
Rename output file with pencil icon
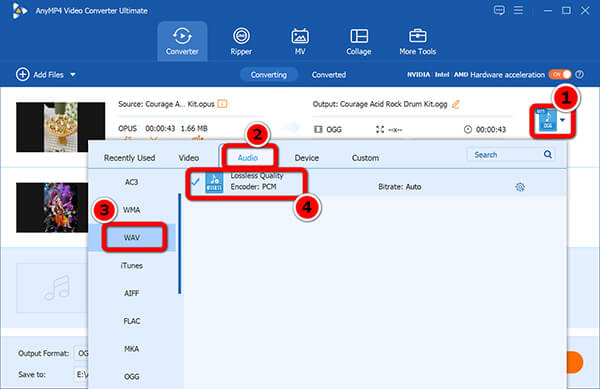[x=455, y=104]
